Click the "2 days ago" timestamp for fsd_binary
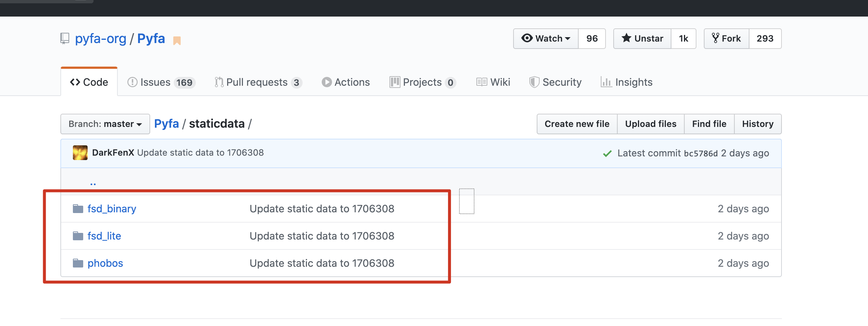 (x=744, y=209)
